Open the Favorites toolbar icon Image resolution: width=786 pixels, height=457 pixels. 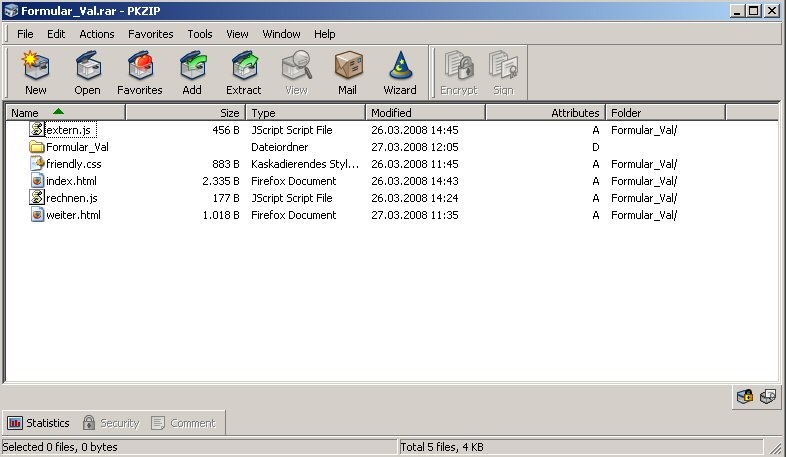(139, 73)
